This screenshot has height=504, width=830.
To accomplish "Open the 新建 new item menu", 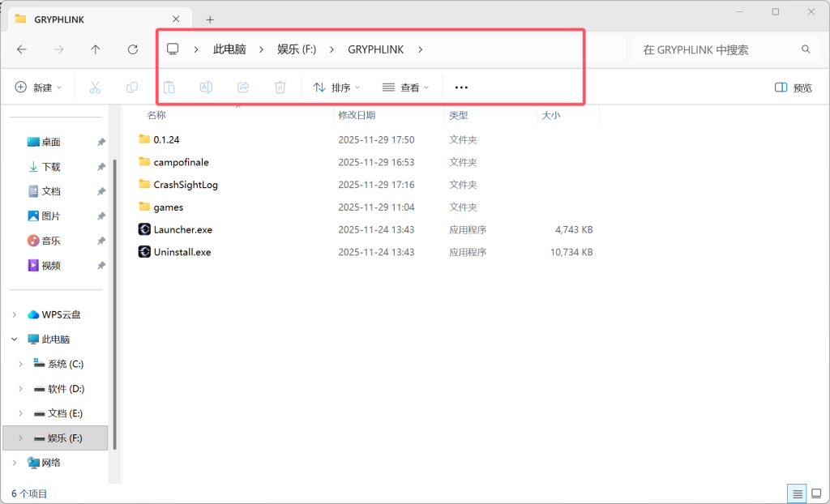I will point(36,87).
